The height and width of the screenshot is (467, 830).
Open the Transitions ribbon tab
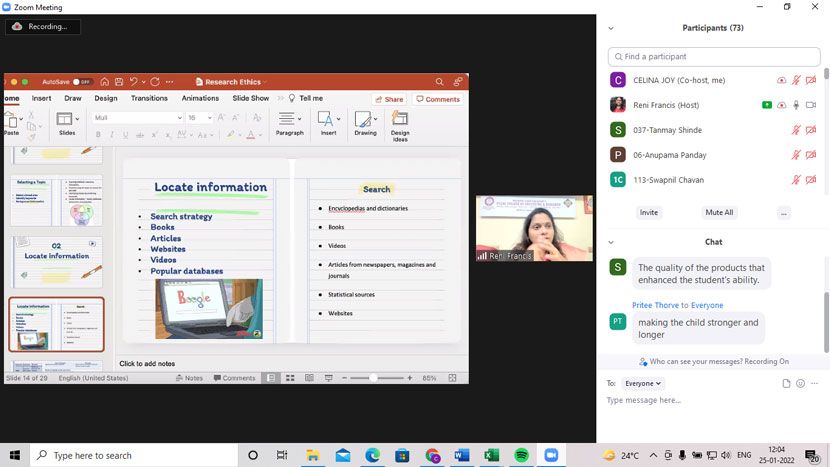click(x=149, y=99)
